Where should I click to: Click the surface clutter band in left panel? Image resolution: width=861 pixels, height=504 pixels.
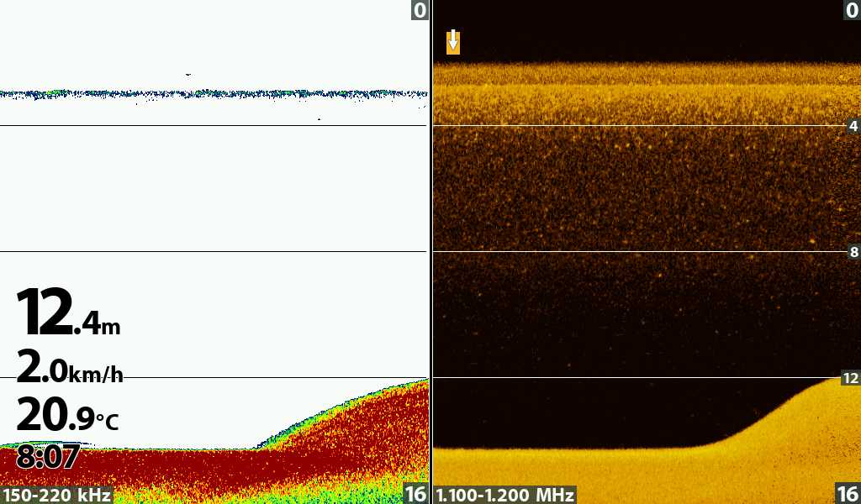(x=210, y=94)
